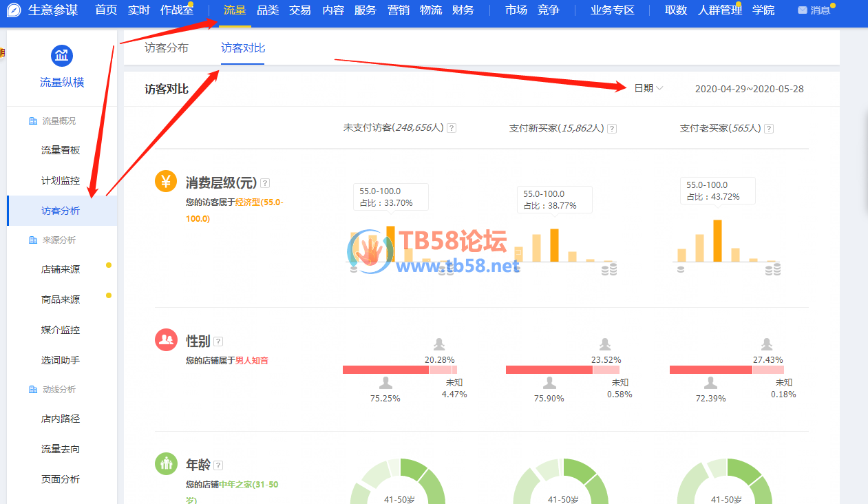Click 支付老买家 gender ratio bar

coord(727,370)
